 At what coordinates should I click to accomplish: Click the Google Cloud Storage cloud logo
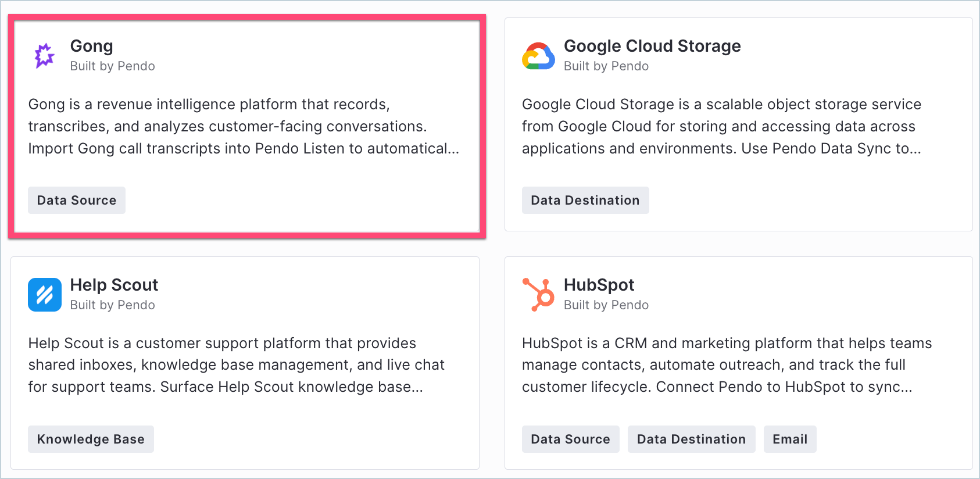(538, 56)
